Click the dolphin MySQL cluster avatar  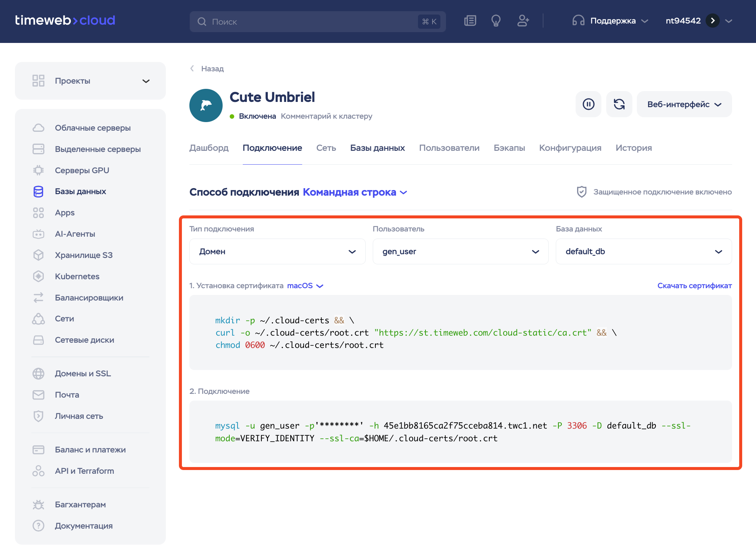[x=206, y=105]
